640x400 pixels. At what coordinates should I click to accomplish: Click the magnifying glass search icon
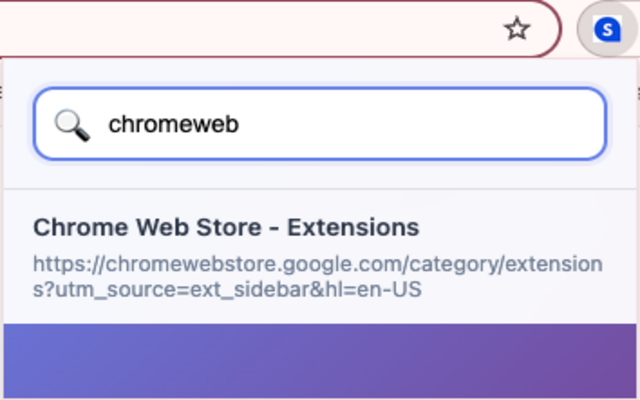71,124
